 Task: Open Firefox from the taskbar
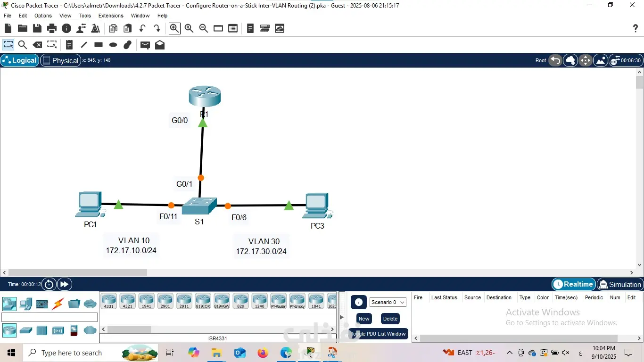[263, 353]
